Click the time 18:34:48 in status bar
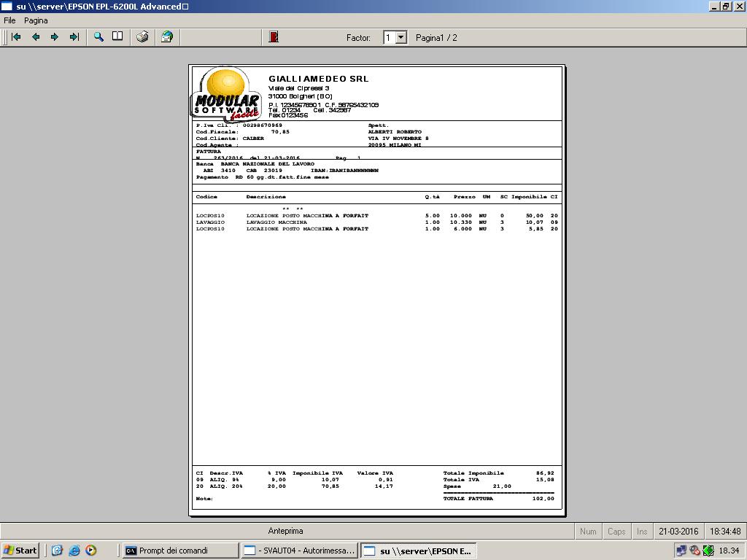 [x=725, y=531]
